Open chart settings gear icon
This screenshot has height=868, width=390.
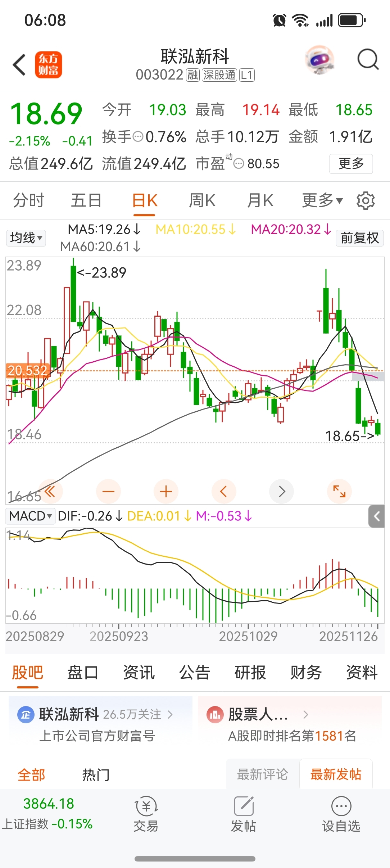point(366,200)
